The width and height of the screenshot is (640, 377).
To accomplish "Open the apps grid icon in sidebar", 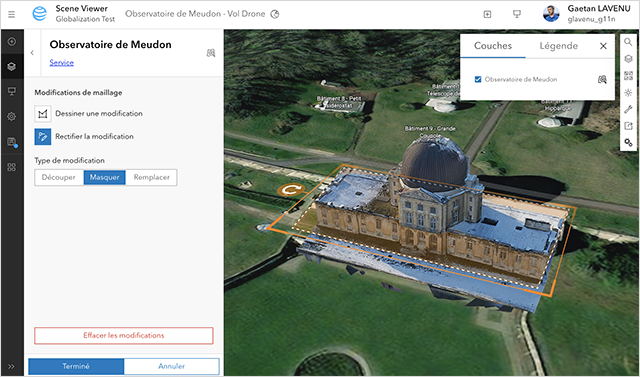I will [x=12, y=167].
